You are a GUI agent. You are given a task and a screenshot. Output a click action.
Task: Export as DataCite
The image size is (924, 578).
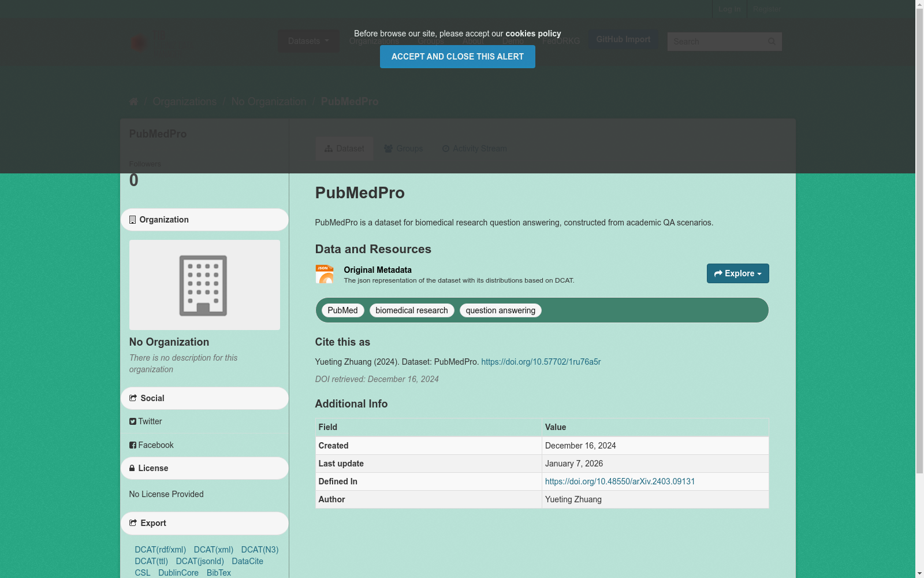pyautogui.click(x=247, y=561)
